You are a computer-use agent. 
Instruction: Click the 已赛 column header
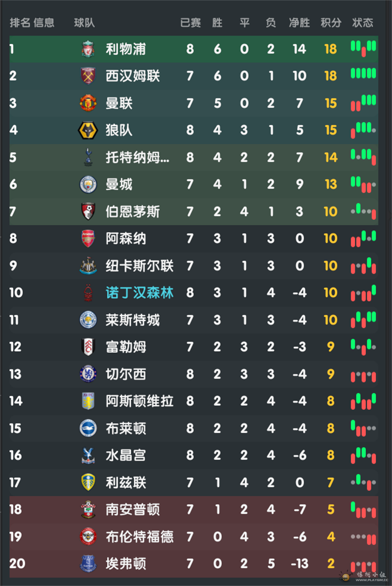pos(190,23)
